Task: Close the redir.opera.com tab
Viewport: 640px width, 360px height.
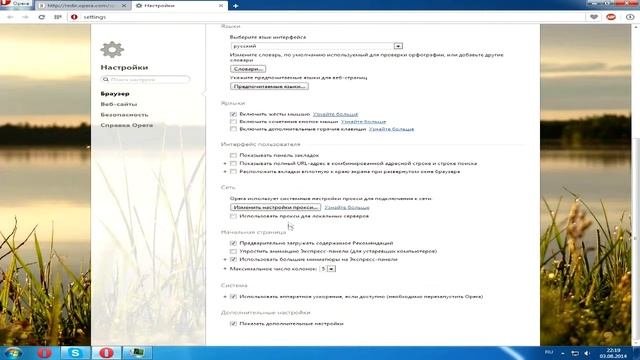Action: tap(124, 6)
